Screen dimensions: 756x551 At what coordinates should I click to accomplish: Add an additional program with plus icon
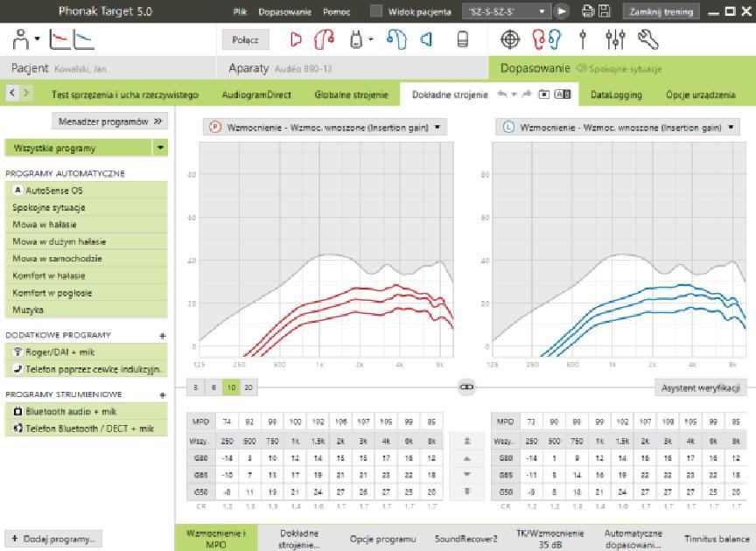pyautogui.click(x=163, y=336)
